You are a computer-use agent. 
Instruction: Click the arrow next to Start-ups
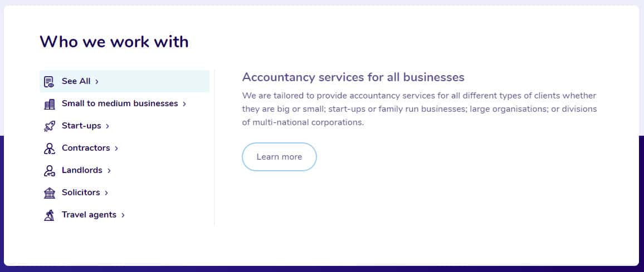(x=108, y=126)
